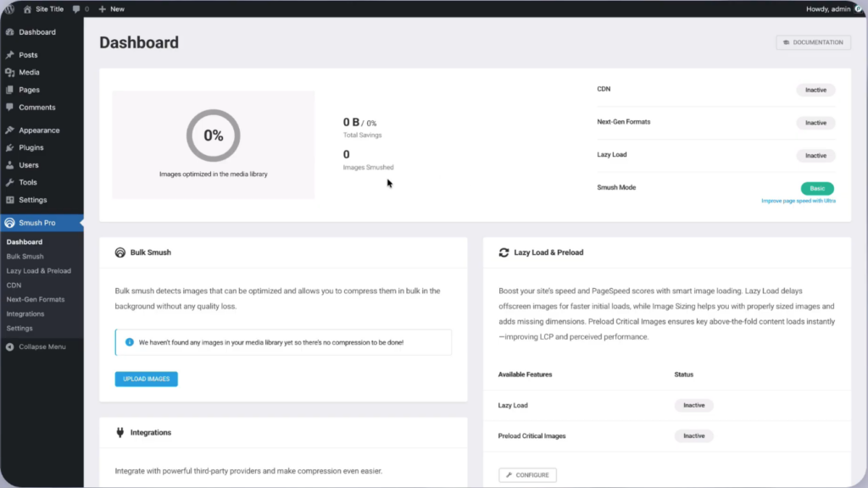This screenshot has width=868, height=488.
Task: Click the WordPress logo icon in the admin bar
Action: [9, 8]
